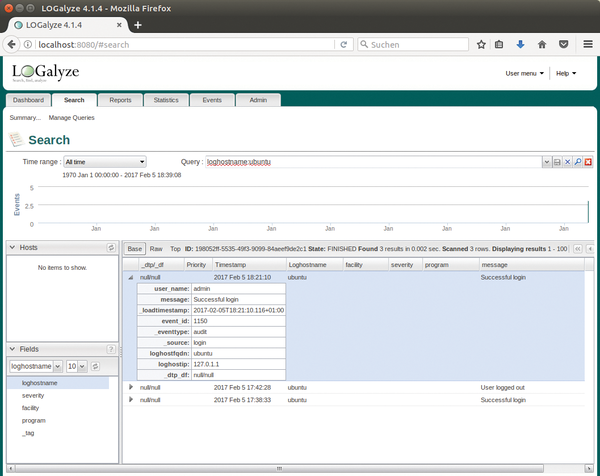Save the current query with the disk icon
The width and height of the screenshot is (600, 476).
coord(557,161)
